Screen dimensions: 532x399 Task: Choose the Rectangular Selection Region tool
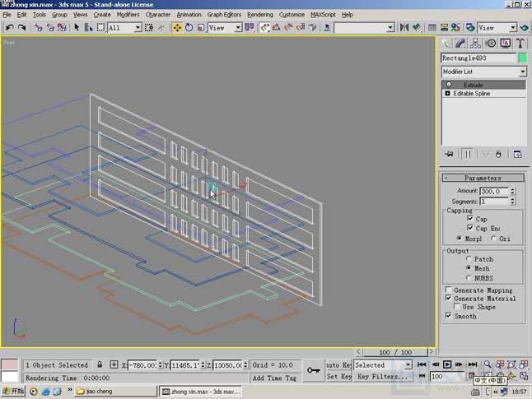[x=100, y=27]
